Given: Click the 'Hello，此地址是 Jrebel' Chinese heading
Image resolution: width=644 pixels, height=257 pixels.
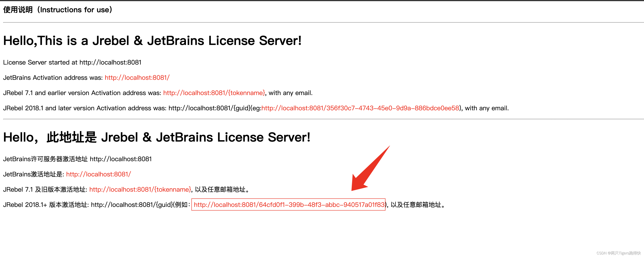Looking at the screenshot, I should tap(157, 137).
